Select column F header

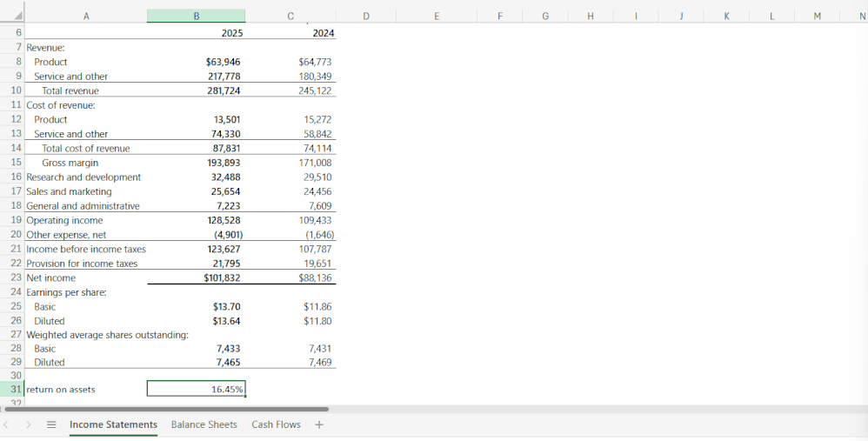pyautogui.click(x=500, y=16)
